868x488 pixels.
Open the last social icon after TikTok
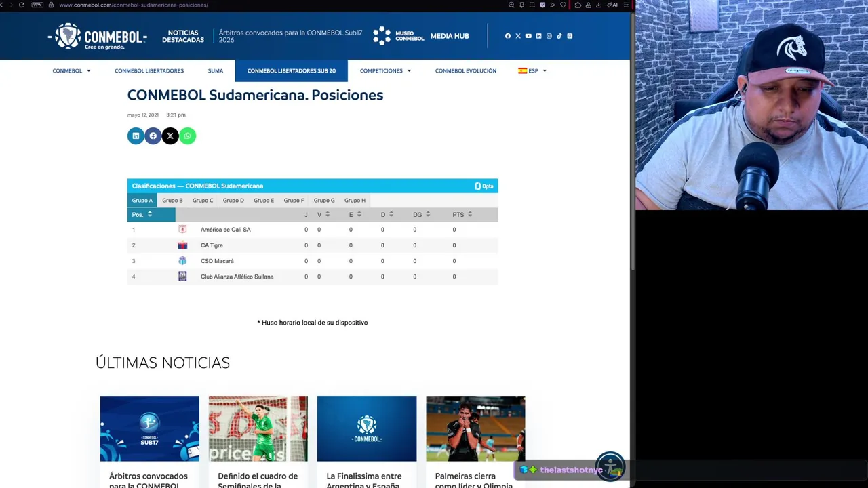point(570,36)
